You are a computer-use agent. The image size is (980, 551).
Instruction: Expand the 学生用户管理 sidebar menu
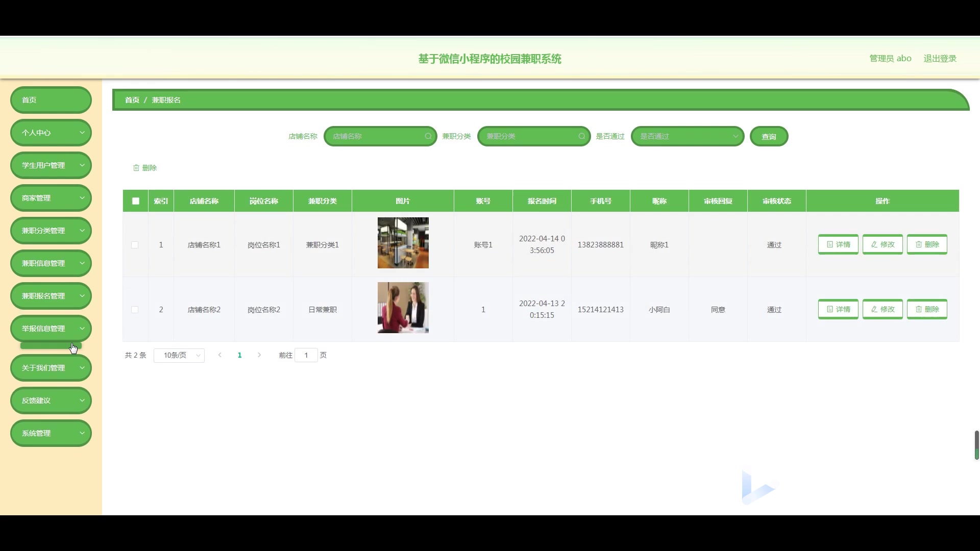pos(51,165)
